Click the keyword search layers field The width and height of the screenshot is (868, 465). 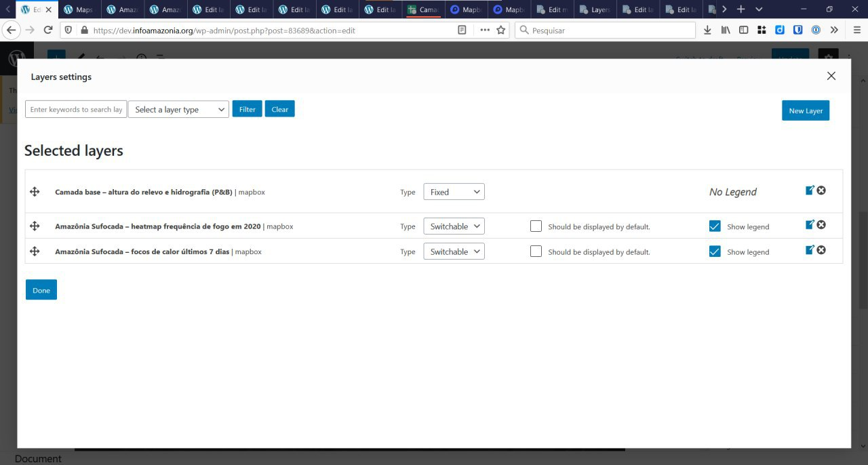76,109
